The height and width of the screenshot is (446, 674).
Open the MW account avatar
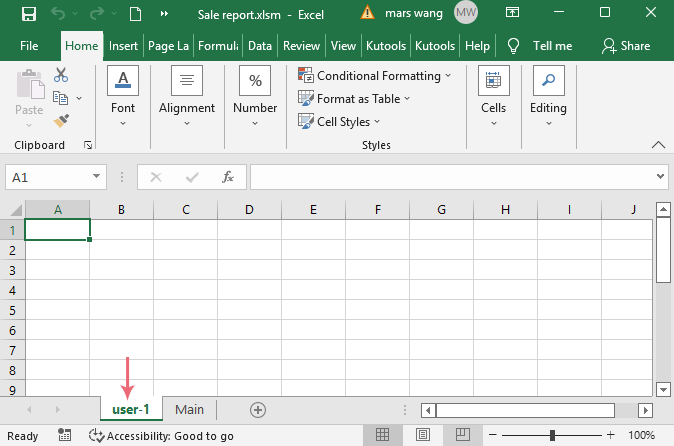(x=466, y=12)
